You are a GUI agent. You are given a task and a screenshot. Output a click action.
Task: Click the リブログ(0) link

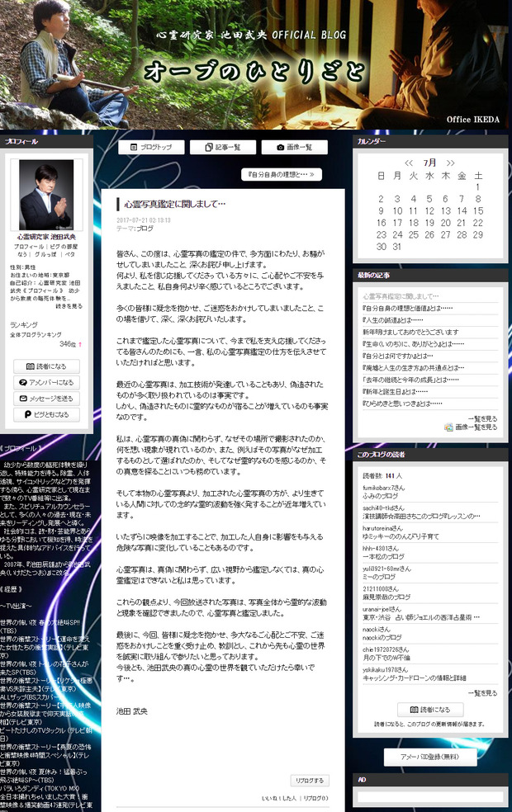click(x=315, y=798)
